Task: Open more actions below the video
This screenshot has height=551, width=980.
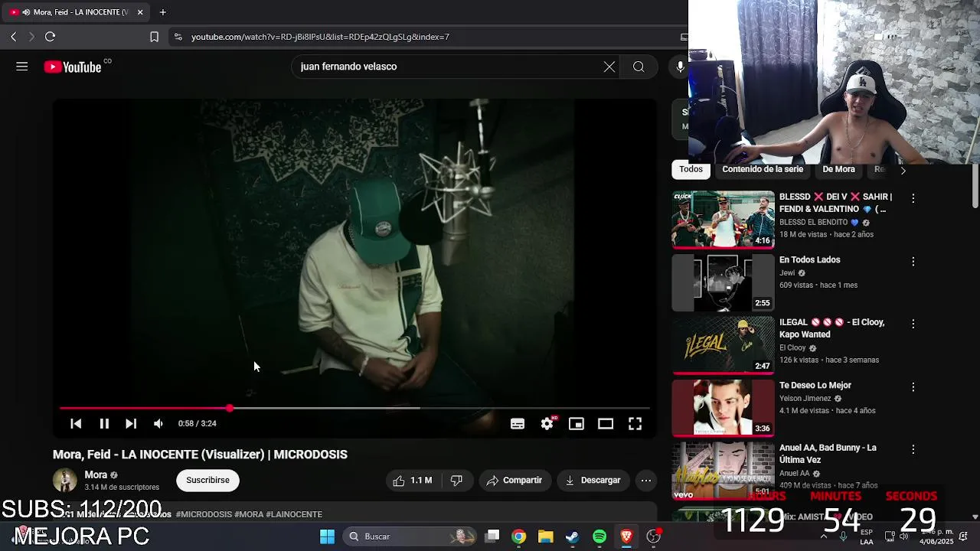Action: (646, 480)
